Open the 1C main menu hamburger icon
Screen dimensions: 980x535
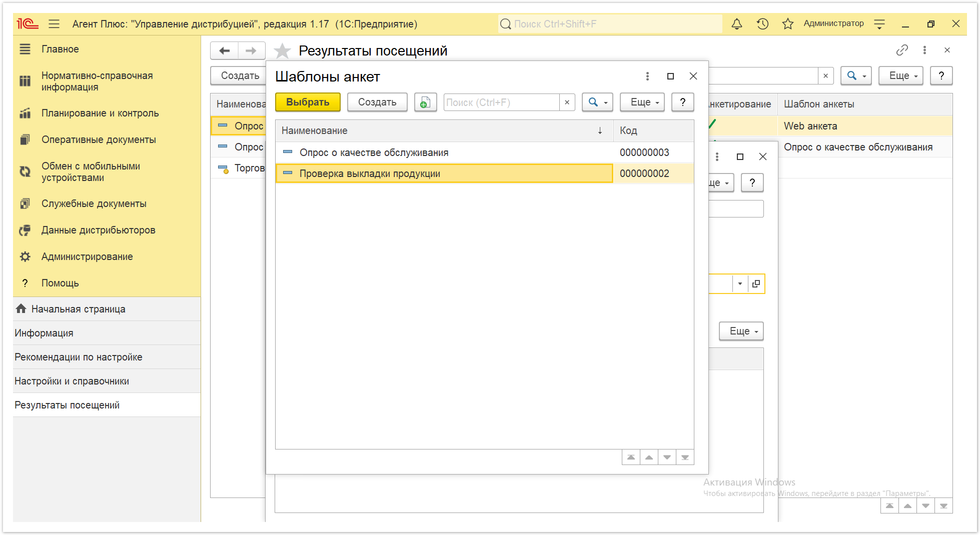pyautogui.click(x=54, y=23)
